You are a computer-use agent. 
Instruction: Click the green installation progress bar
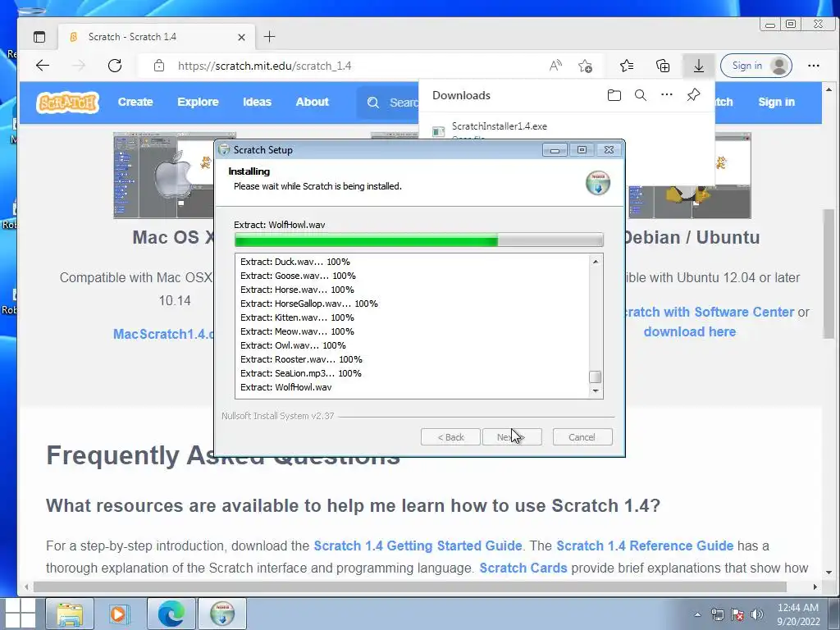point(419,240)
